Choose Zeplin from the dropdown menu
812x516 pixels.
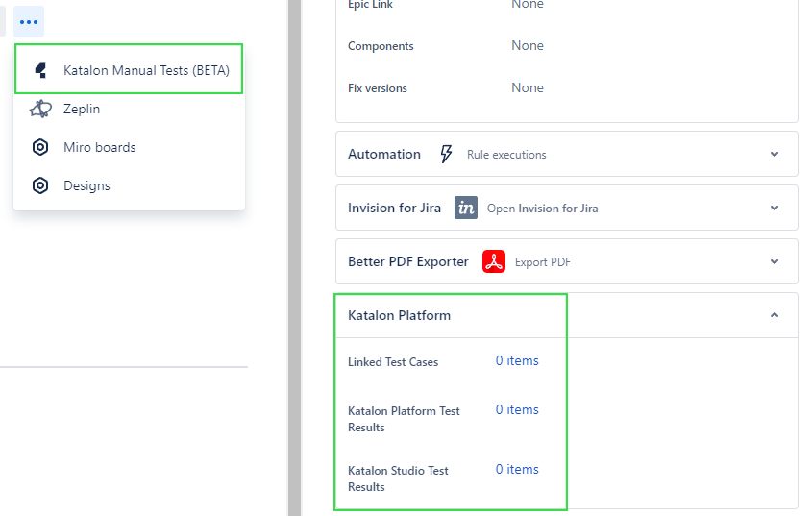click(82, 109)
